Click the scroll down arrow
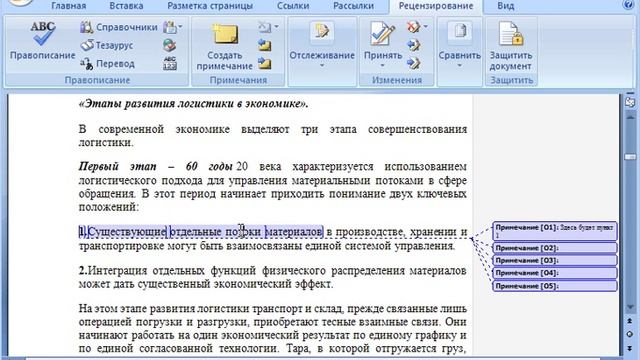640x360 pixels. (x=630, y=307)
